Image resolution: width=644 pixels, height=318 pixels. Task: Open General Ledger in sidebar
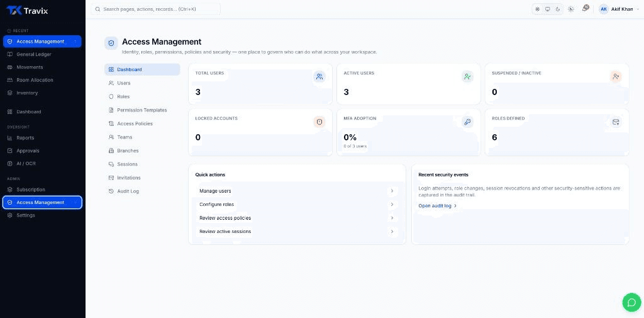tap(42, 54)
